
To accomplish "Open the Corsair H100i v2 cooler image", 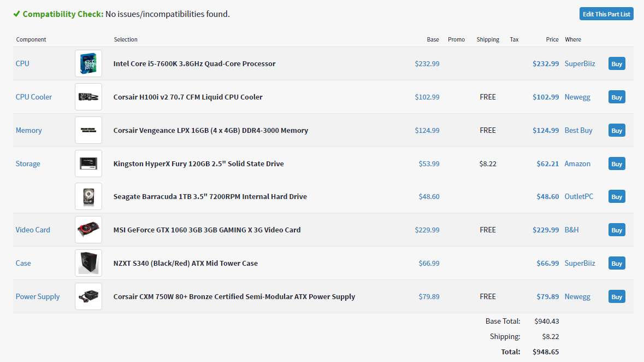I will click(x=88, y=97).
